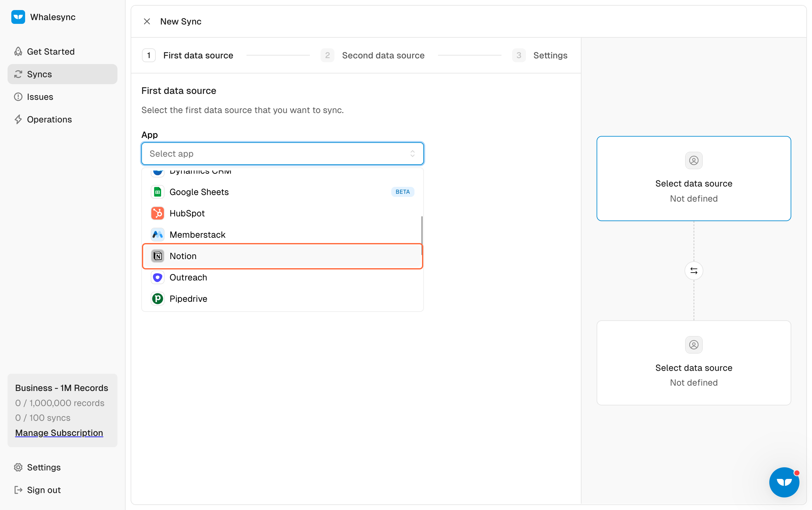This screenshot has width=812, height=510.
Task: Click the dropdown chevron arrows in App field
Action: (x=412, y=154)
